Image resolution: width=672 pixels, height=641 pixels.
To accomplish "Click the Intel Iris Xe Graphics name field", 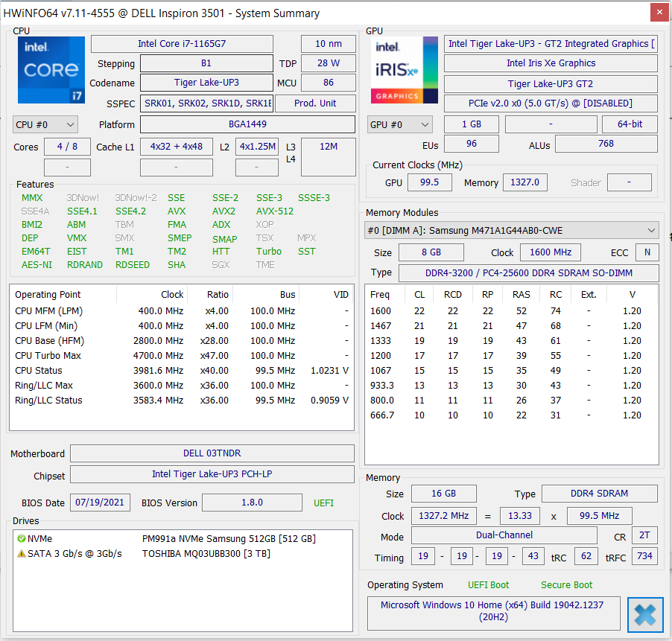I will click(x=551, y=63).
